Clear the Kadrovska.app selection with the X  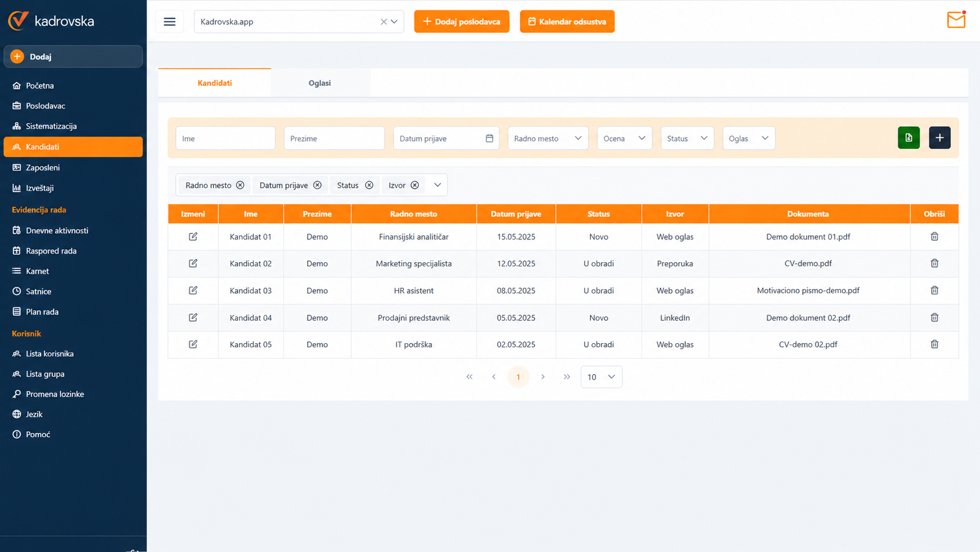pyautogui.click(x=383, y=22)
